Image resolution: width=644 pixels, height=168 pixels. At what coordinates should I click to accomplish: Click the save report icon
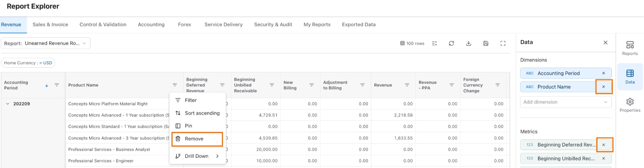(x=486, y=43)
